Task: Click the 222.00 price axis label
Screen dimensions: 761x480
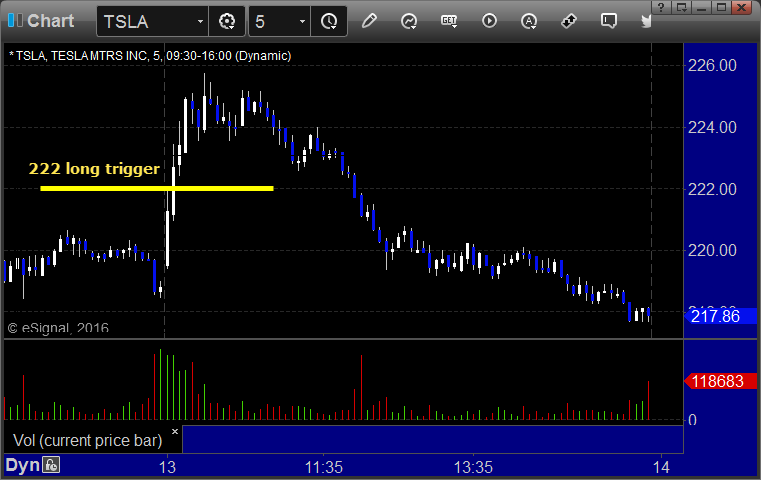Action: click(x=712, y=189)
